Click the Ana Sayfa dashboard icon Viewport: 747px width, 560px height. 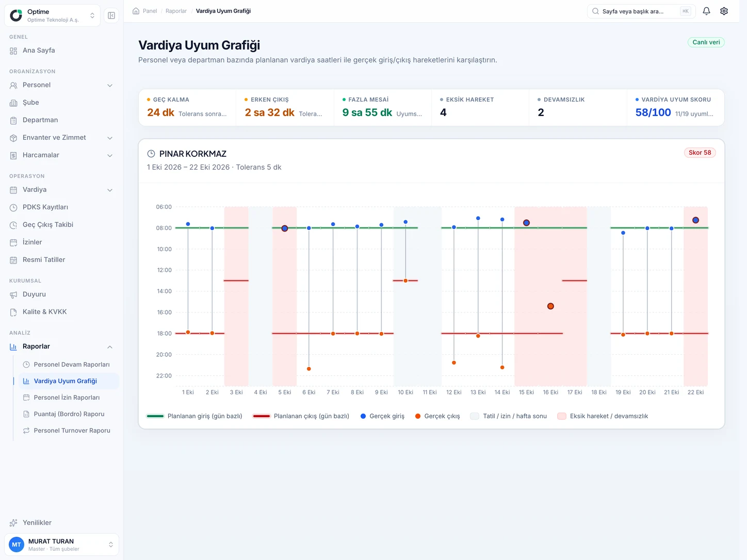click(x=13, y=51)
